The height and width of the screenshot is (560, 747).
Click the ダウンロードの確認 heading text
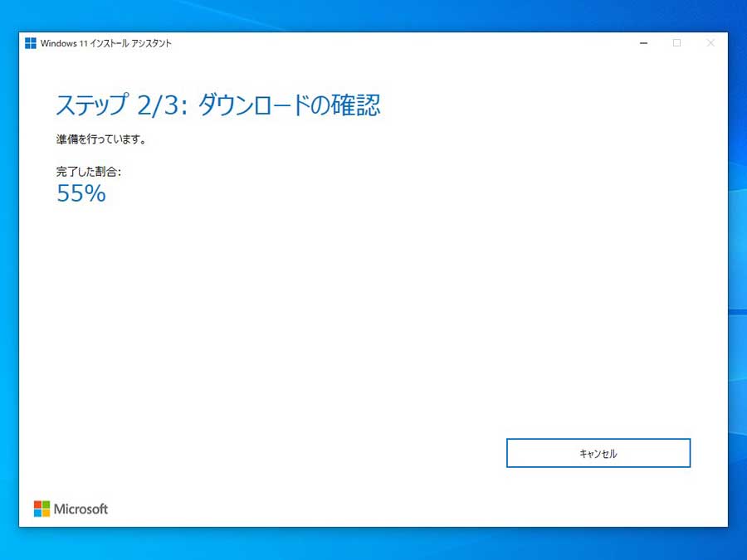point(289,105)
